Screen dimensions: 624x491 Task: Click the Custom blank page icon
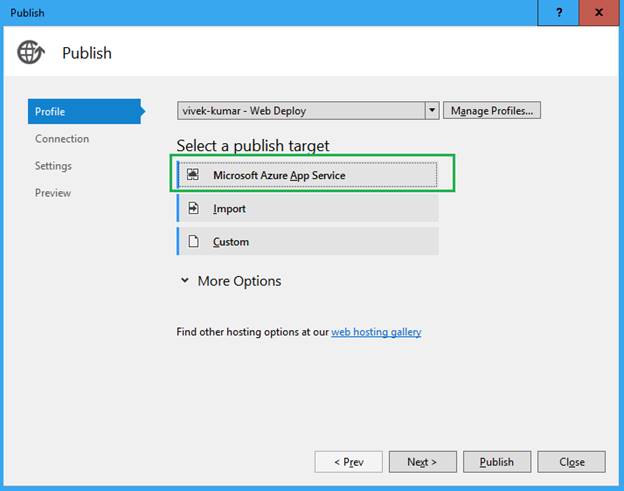click(x=193, y=241)
